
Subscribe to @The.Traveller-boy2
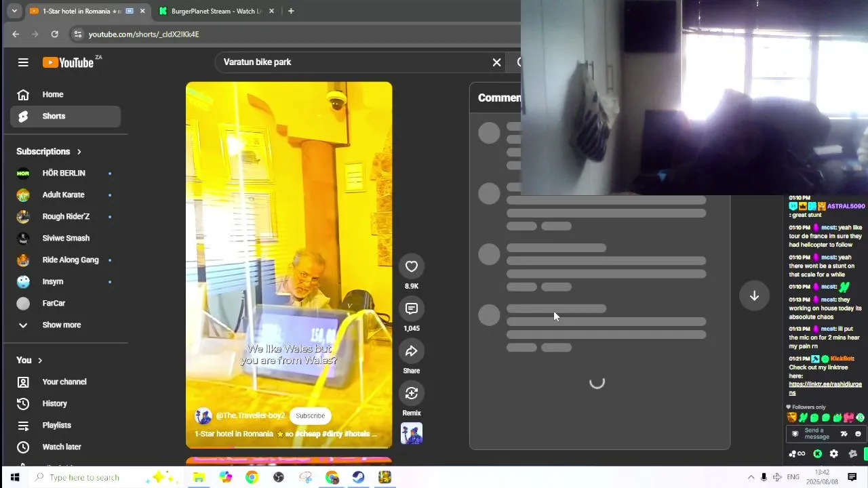[310, 415]
